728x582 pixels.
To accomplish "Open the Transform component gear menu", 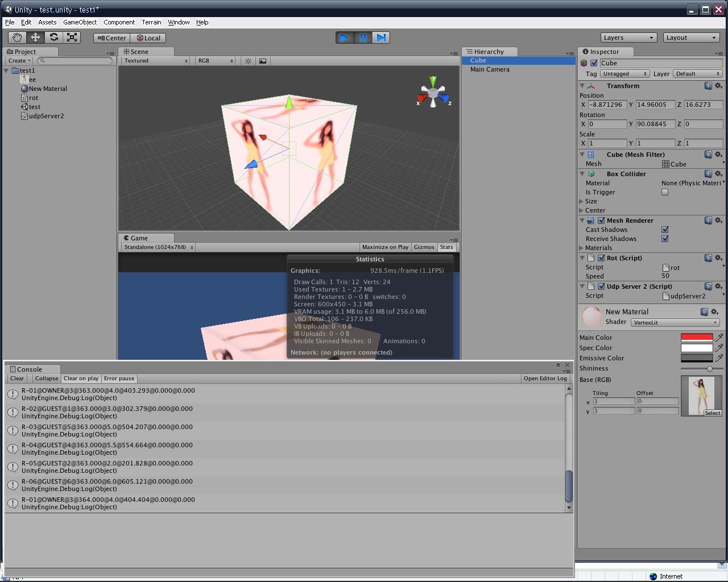I will tap(718, 86).
